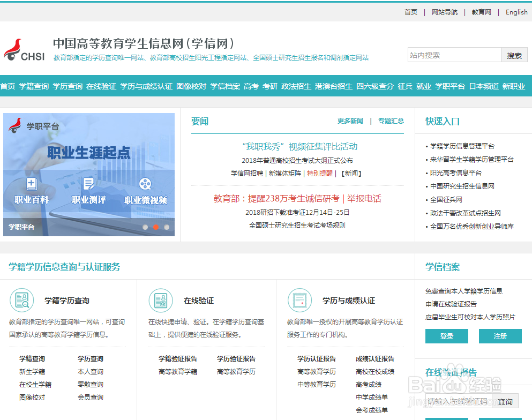This screenshot has height=420, width=532.
Task: Open the 职业微视频 icon in banner
Action: tap(145, 184)
